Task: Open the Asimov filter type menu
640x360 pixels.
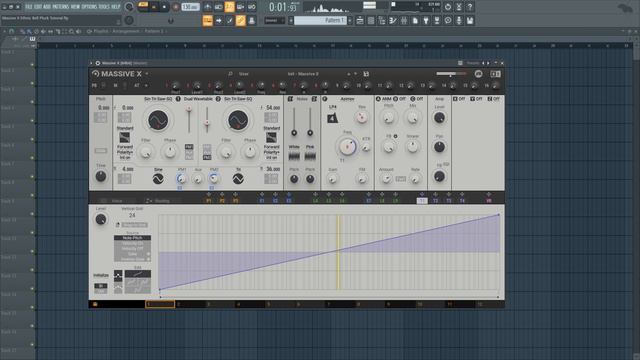Action: (x=347, y=99)
